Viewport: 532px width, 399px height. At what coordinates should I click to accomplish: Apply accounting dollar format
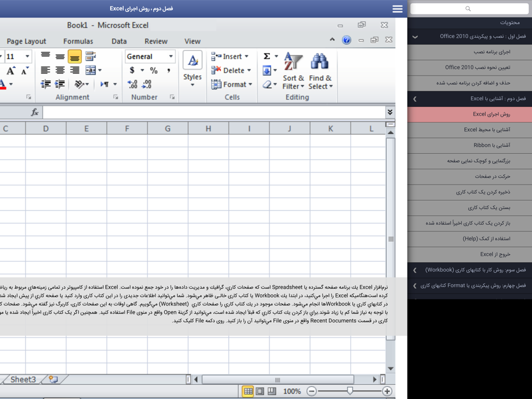132,70
